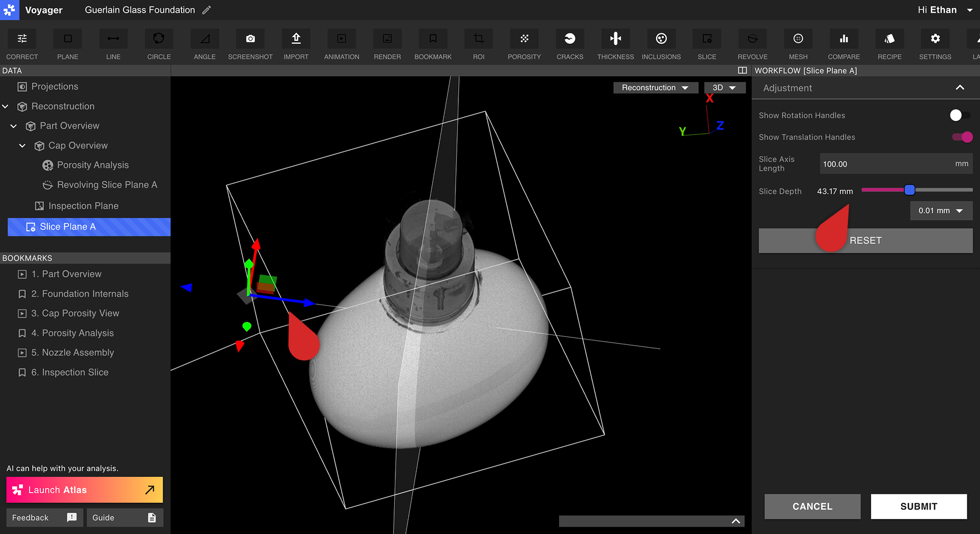Select the Revolve tool
Viewport: 980px width, 534px height.
[x=752, y=39]
